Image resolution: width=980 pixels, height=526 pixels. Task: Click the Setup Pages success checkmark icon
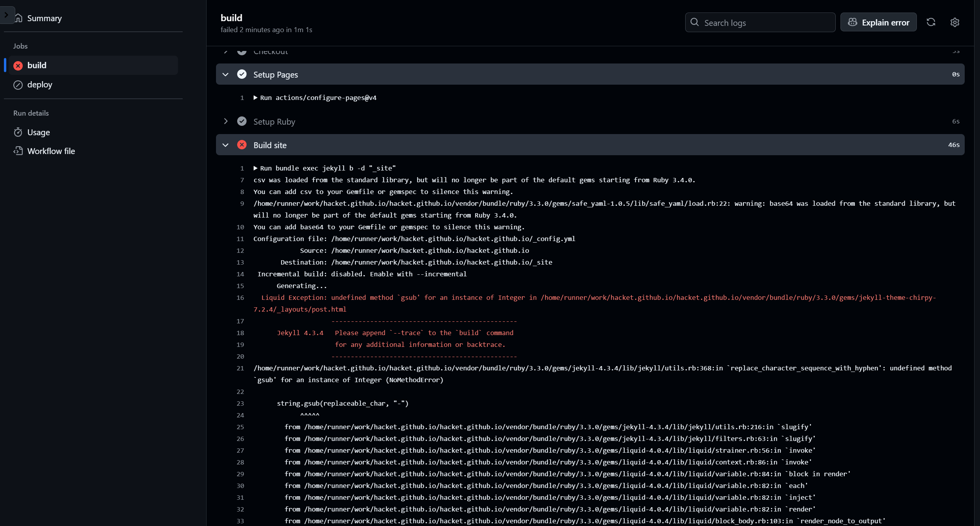[242, 74]
